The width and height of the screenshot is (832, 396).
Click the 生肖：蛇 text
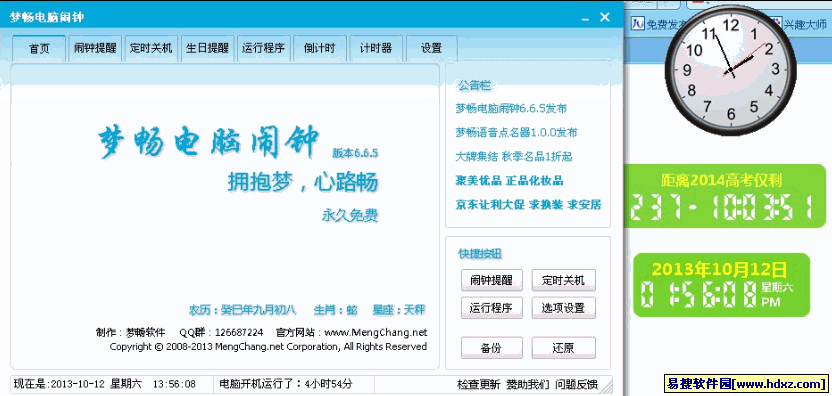(x=335, y=310)
